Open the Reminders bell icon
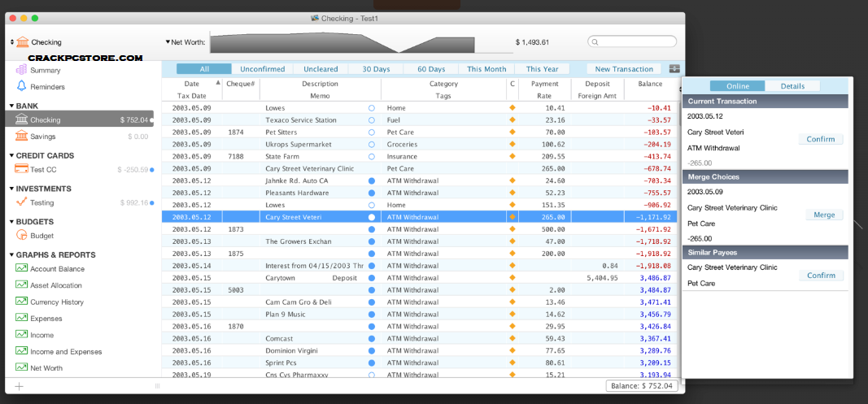Image resolution: width=868 pixels, height=404 pixels. pyautogui.click(x=22, y=86)
